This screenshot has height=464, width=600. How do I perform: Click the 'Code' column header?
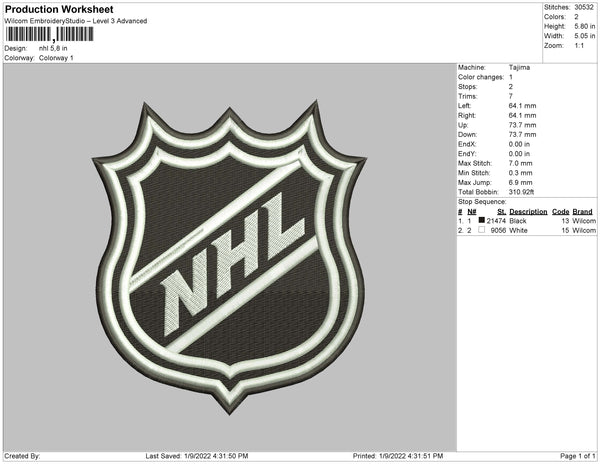[560, 212]
